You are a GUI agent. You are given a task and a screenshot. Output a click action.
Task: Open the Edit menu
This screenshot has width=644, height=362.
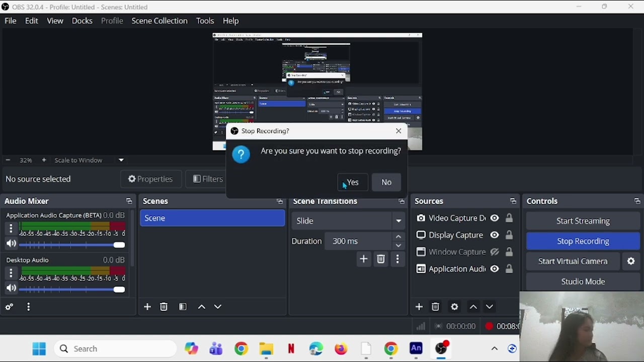pos(32,21)
